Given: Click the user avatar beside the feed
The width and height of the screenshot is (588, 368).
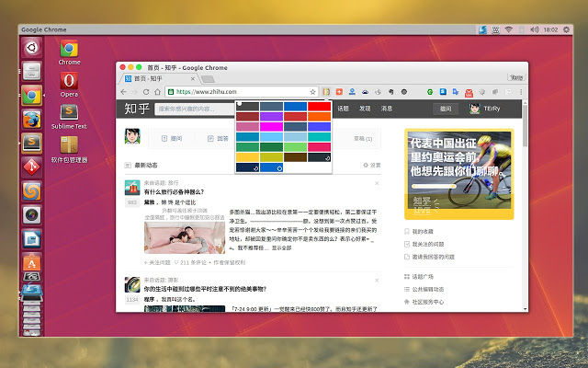Looking at the screenshot, I should click(x=132, y=136).
